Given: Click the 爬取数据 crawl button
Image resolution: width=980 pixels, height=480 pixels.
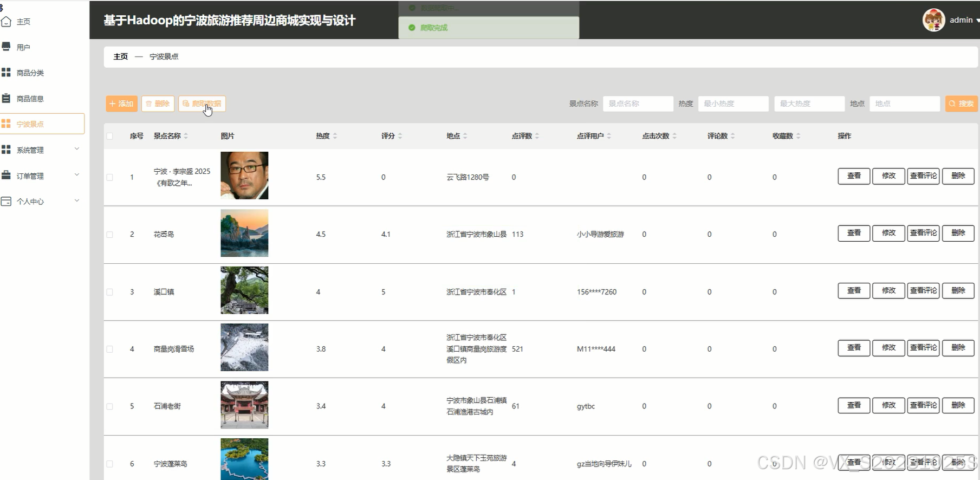Looking at the screenshot, I should pyautogui.click(x=202, y=103).
